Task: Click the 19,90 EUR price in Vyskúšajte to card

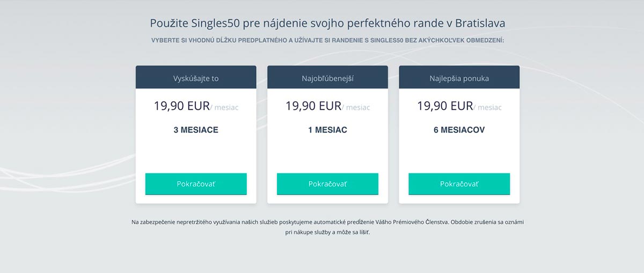Action: 181,106
